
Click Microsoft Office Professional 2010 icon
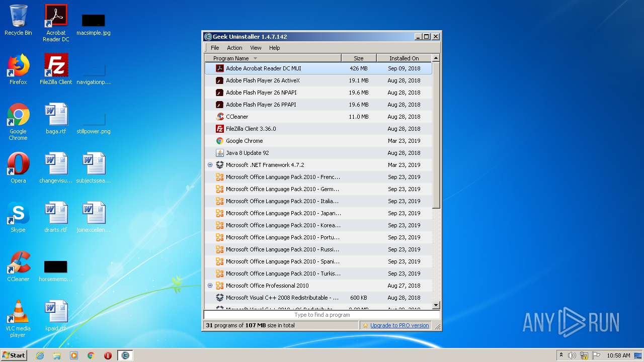point(219,286)
